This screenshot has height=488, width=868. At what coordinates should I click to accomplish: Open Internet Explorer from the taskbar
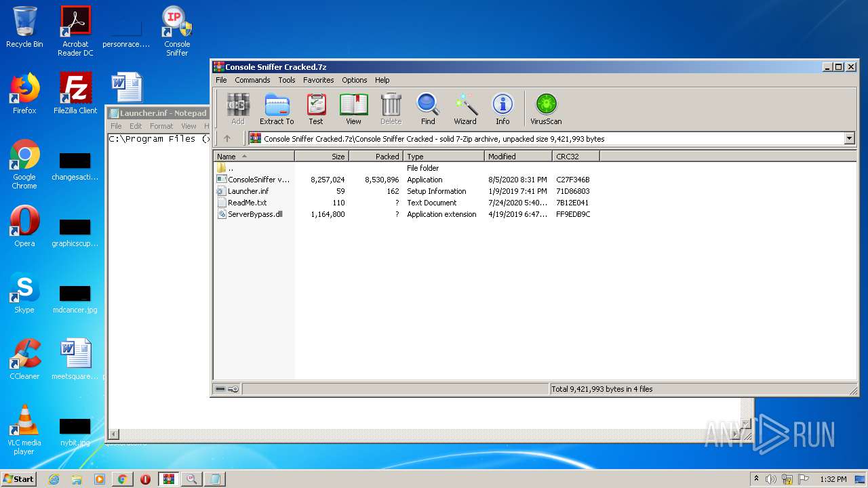pos(54,479)
